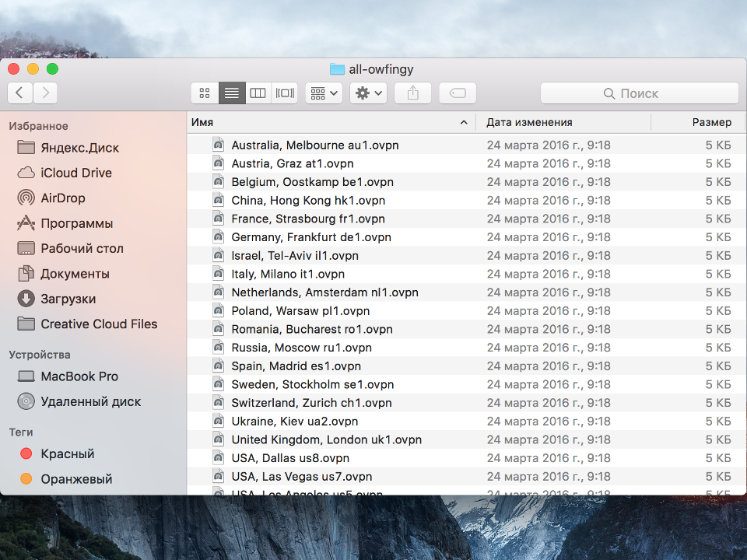Select France, Strasbourg fr1.ovpn file
This screenshot has height=560, width=747.
coord(466,219)
